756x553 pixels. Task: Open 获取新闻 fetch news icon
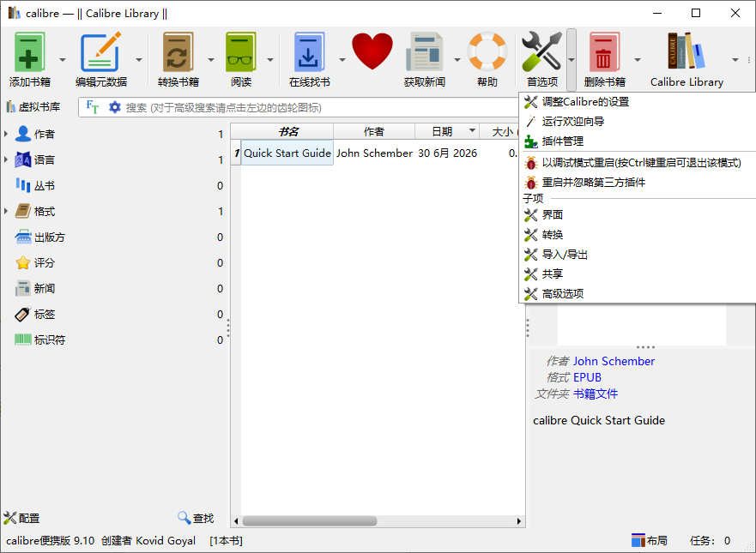(x=424, y=52)
